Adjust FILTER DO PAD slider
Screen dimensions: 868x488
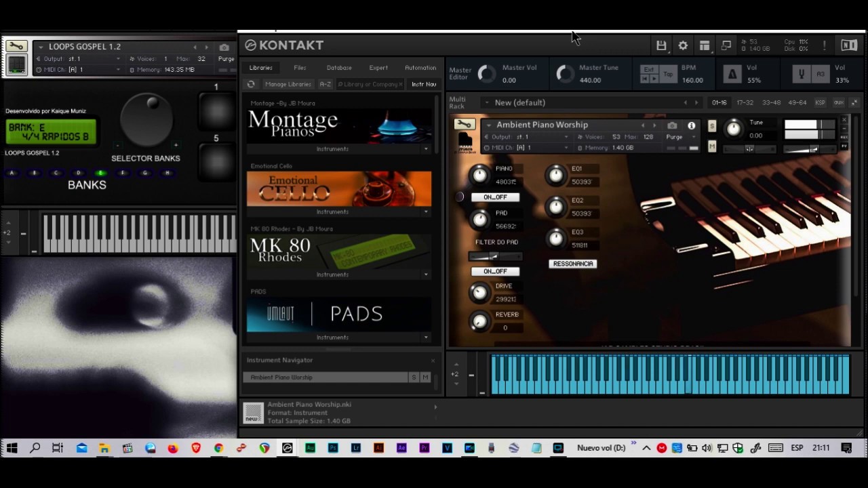click(495, 256)
